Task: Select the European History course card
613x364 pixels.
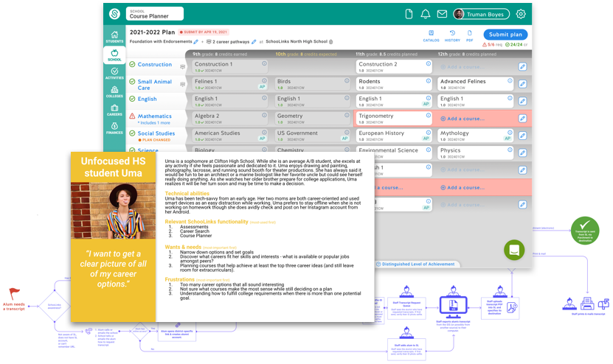Action: tap(394, 136)
